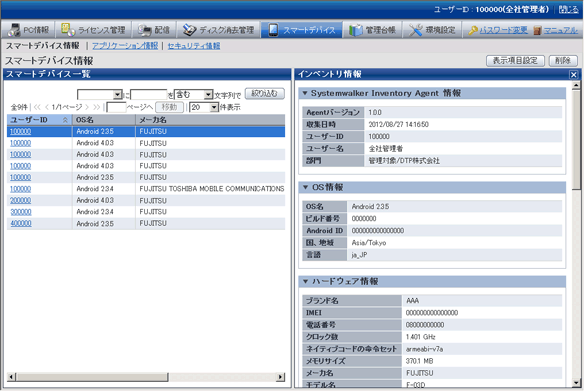The width and height of the screenshot is (584, 391).
Task: Click the device list scroll-left arrow
Action: coord(11,377)
